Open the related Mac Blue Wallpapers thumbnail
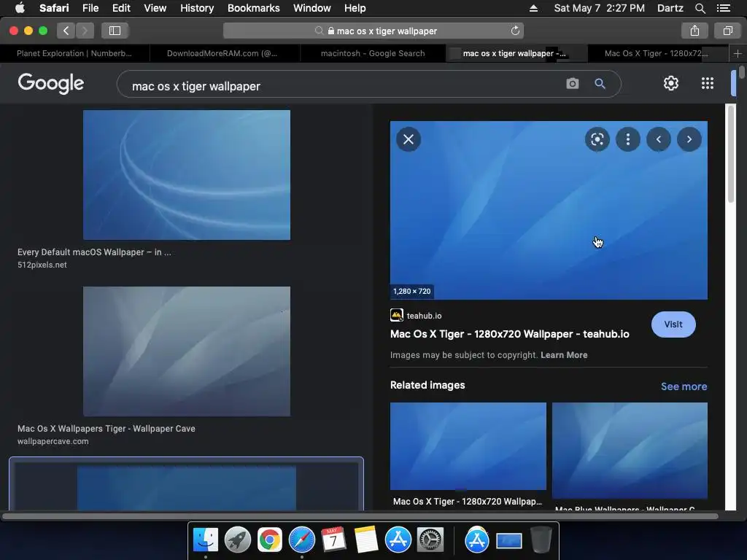The height and width of the screenshot is (560, 747). pyautogui.click(x=630, y=451)
